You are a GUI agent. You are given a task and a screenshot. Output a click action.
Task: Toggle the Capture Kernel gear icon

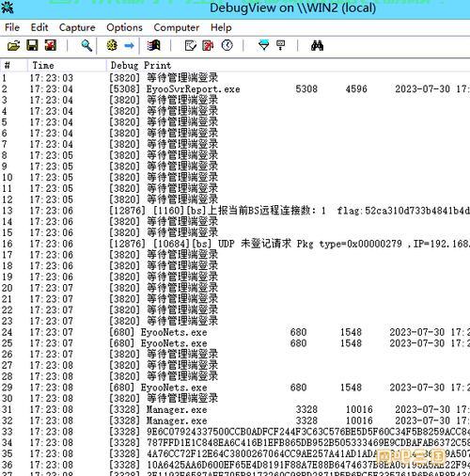112,45
